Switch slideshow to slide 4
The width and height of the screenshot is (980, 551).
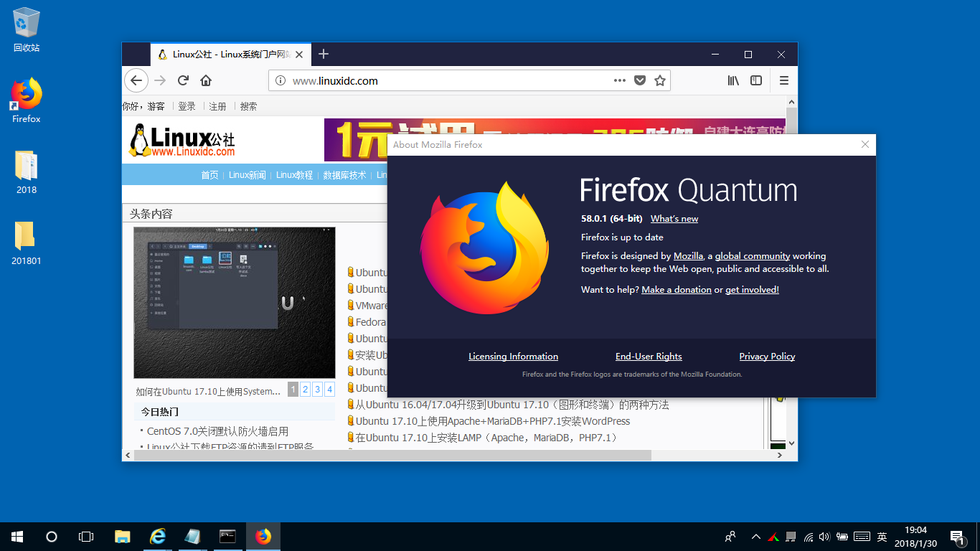point(330,390)
